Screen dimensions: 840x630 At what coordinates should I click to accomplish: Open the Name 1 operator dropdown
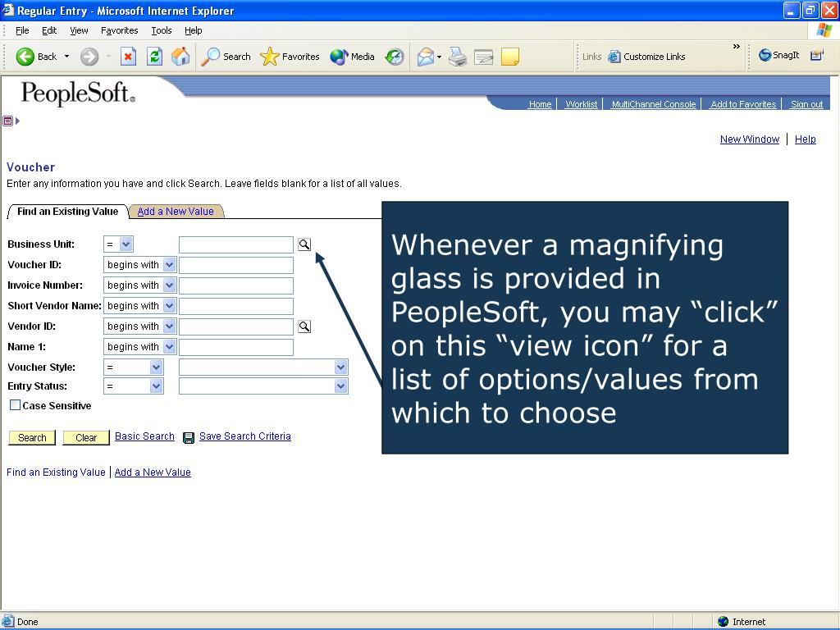[139, 347]
